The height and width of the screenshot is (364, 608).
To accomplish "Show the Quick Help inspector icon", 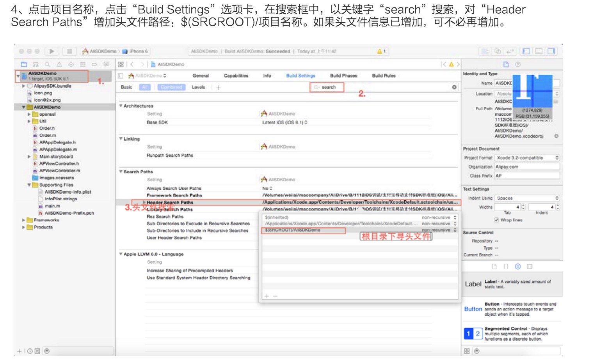I will [518, 64].
